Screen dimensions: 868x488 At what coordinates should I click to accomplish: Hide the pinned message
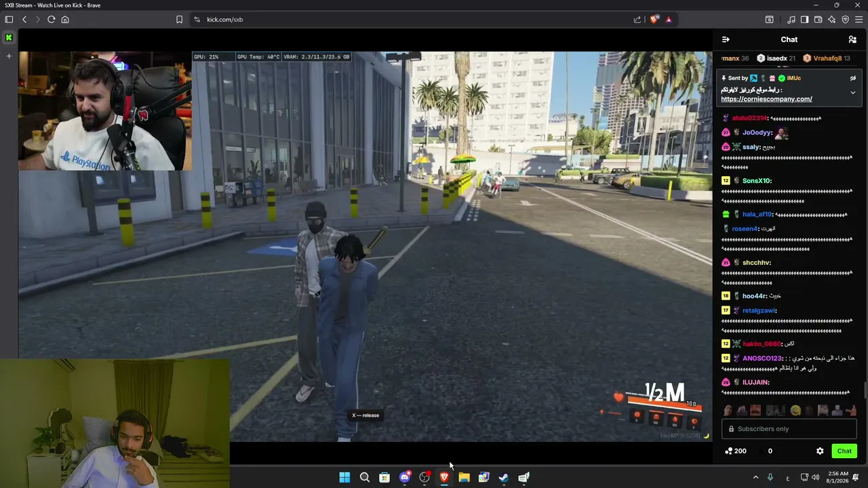pos(853,79)
